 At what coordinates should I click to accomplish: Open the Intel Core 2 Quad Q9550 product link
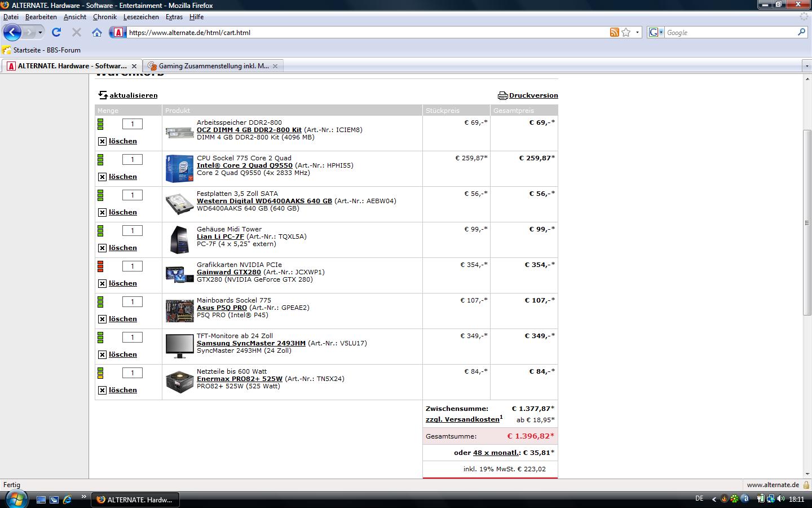point(244,165)
